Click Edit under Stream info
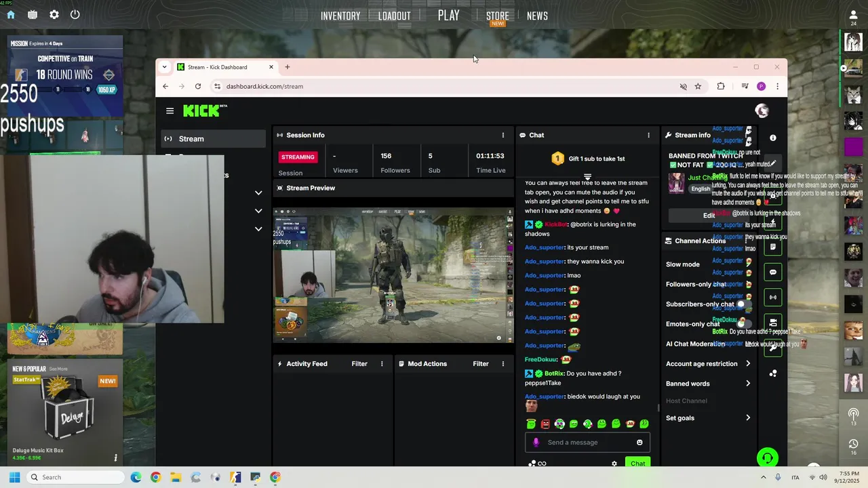The image size is (868, 488). [x=709, y=216]
